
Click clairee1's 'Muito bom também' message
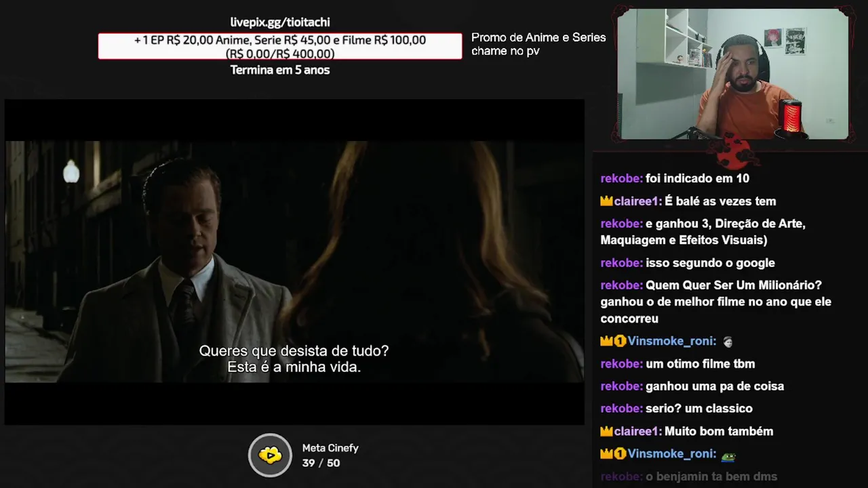tap(686, 432)
